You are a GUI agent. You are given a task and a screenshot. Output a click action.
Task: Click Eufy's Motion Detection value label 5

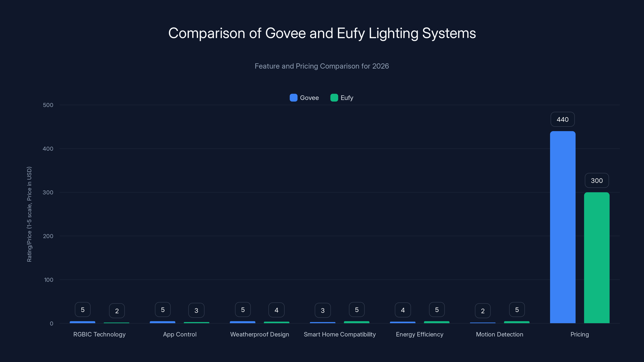coord(517,310)
